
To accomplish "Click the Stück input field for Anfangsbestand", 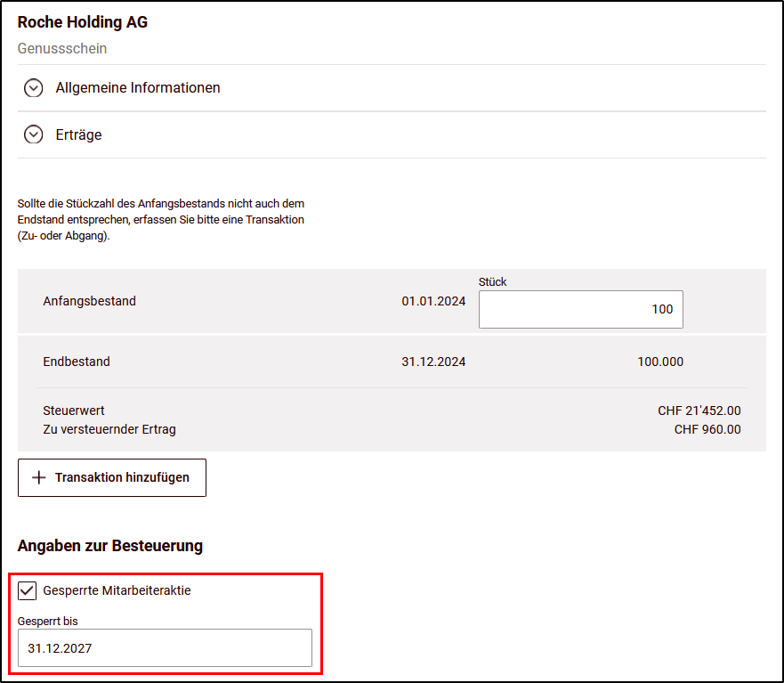I will pyautogui.click(x=580, y=309).
